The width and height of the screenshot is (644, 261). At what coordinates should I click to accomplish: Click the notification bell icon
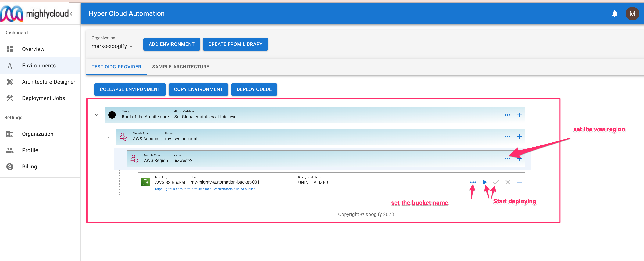(x=614, y=13)
